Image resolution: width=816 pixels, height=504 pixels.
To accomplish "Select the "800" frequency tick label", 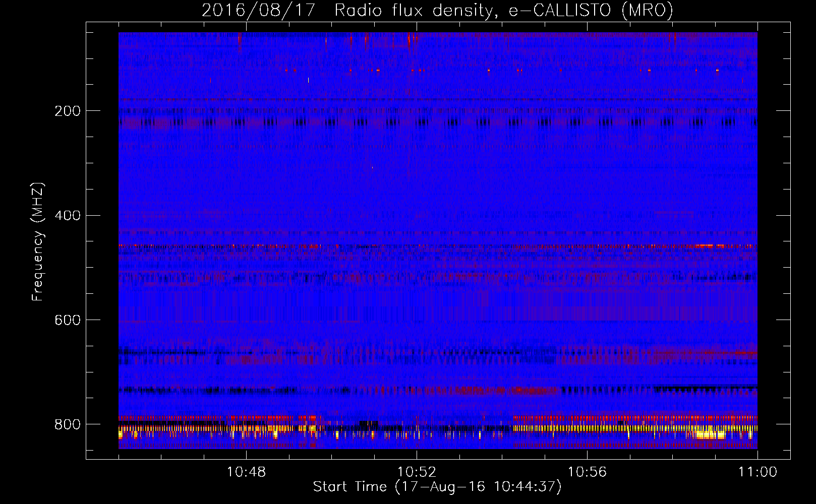I will click(x=68, y=424).
